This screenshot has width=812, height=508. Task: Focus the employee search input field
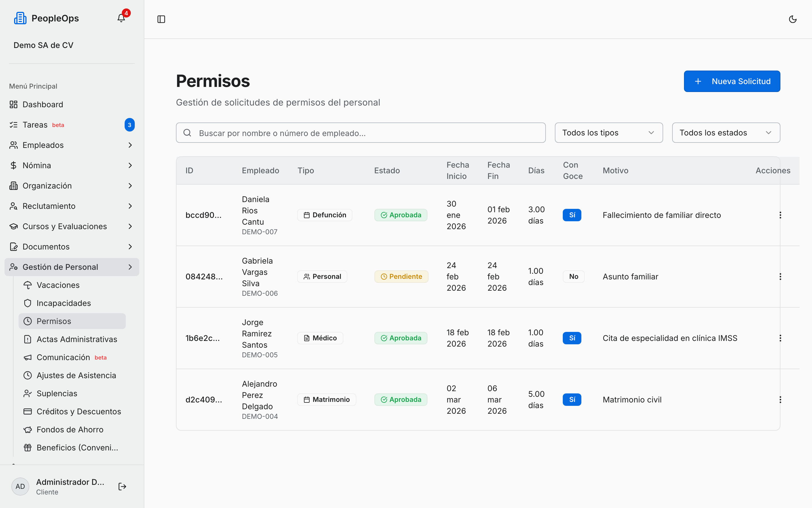tap(361, 133)
